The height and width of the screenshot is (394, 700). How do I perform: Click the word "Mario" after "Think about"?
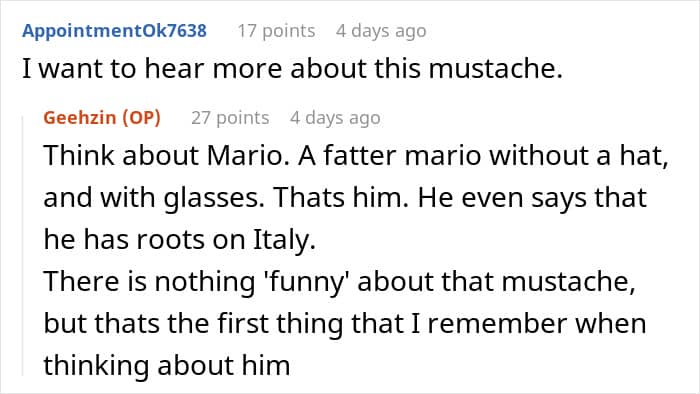[x=245, y=156]
